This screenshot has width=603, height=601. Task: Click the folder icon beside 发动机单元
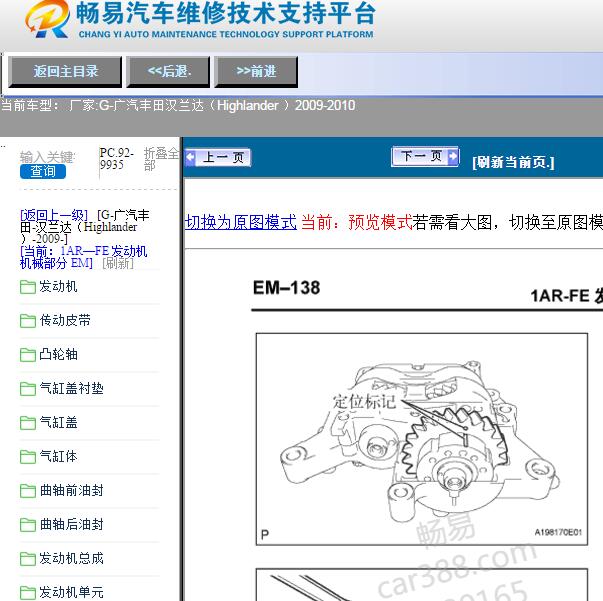tap(28, 593)
